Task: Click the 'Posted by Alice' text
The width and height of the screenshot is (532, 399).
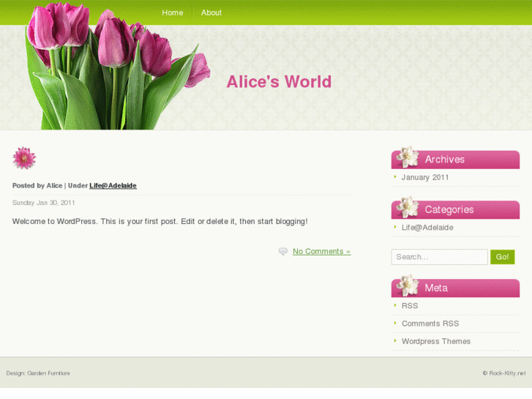Action: click(37, 185)
